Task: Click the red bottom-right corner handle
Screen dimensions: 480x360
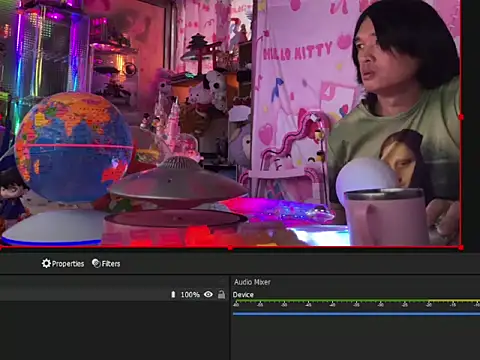Action: tap(461, 248)
